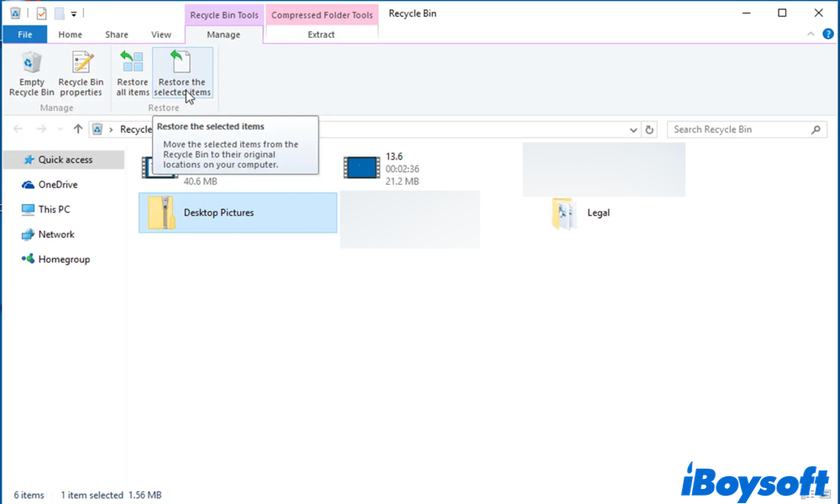840x504 pixels.
Task: Restore the selected items
Action: pos(182,65)
